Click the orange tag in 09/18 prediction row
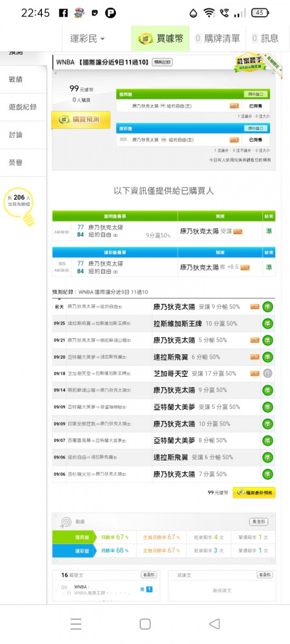Image resolution: width=290 pixels, height=644 pixels. (255, 374)
